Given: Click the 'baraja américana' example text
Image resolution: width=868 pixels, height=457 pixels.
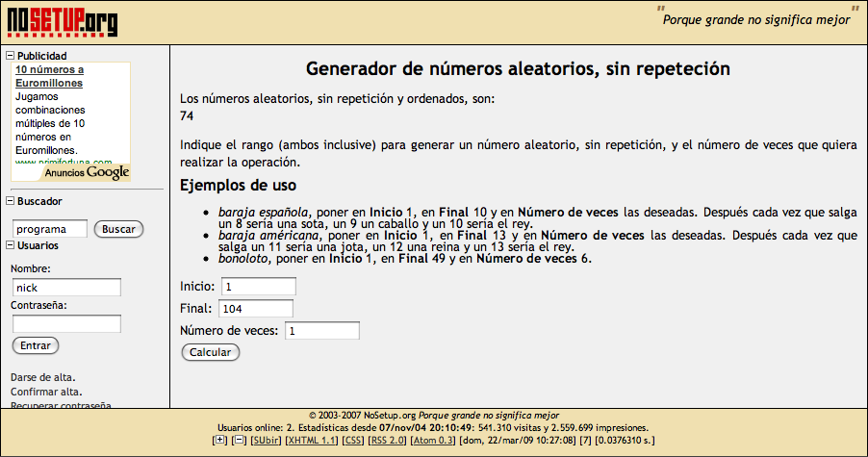Looking at the screenshot, I should (268, 236).
